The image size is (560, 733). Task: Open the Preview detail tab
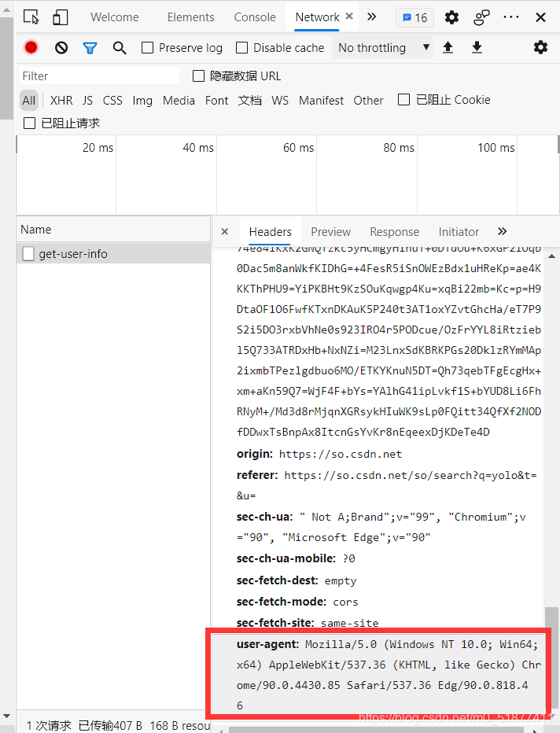[330, 232]
